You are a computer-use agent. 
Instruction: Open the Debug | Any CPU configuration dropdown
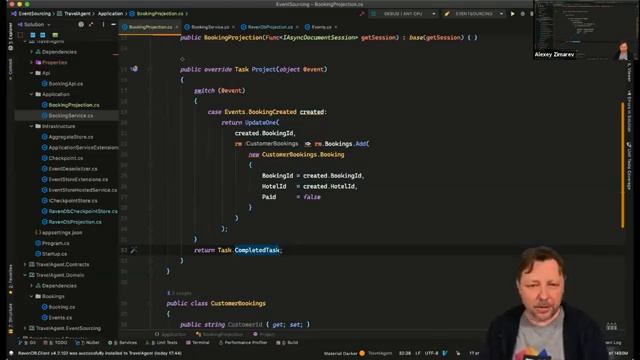click(x=403, y=13)
